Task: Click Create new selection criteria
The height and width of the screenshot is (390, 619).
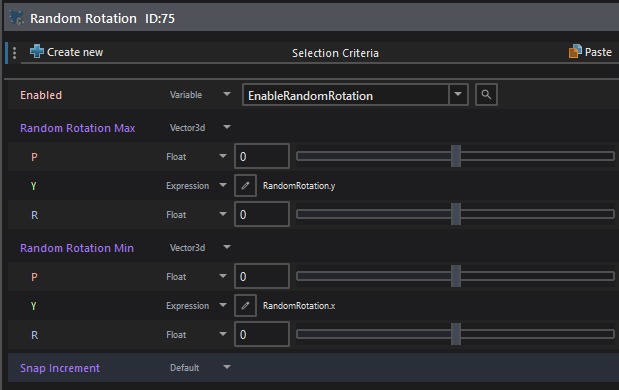Action: point(66,52)
